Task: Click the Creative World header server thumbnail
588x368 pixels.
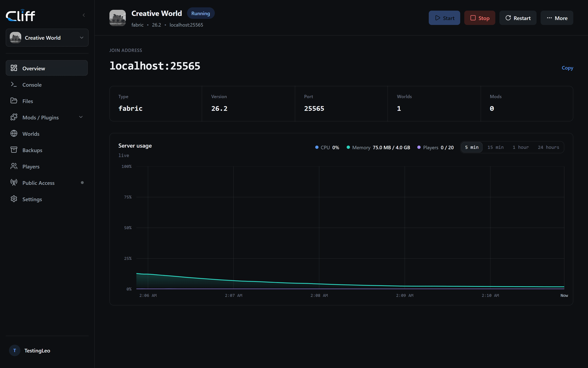Action: click(118, 18)
